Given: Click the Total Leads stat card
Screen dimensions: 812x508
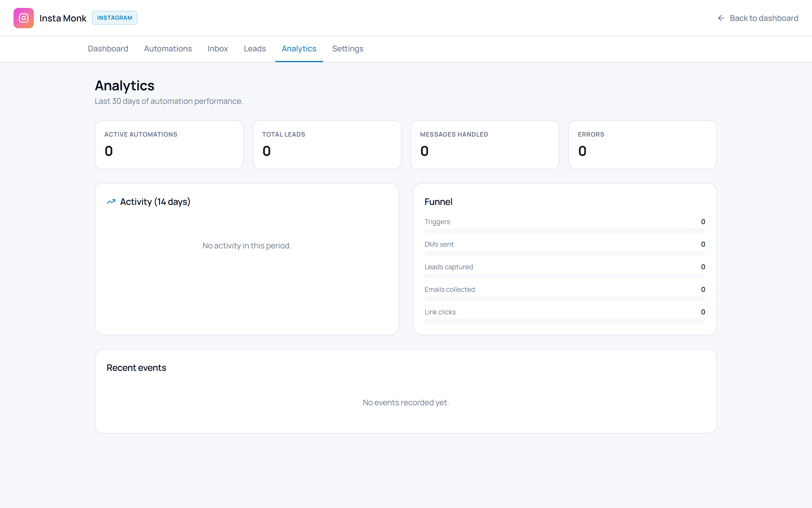Looking at the screenshot, I should 327,145.
